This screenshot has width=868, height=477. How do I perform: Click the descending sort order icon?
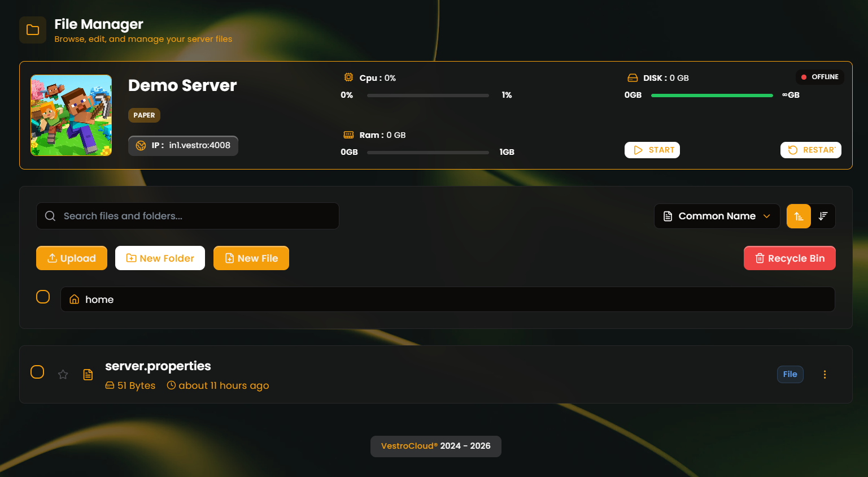(823, 216)
